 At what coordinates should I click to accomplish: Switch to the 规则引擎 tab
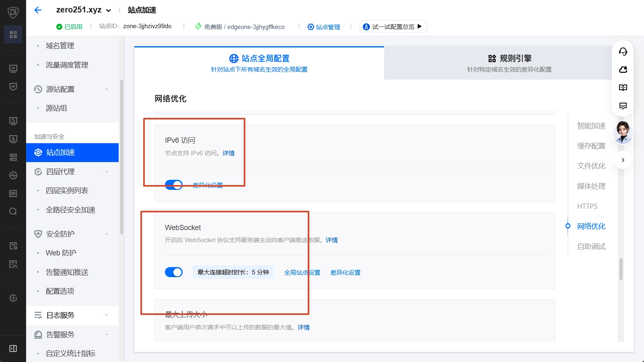click(509, 63)
